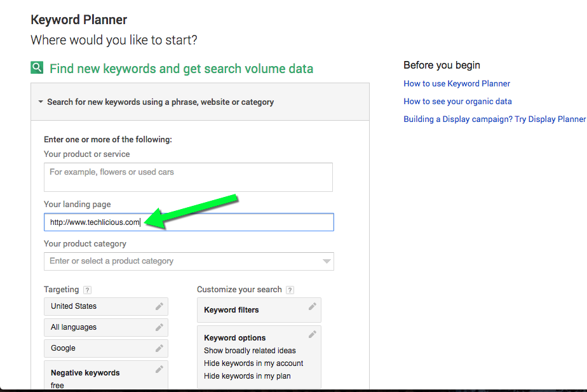The image size is (587, 392).
Task: Open the Keyword options panel
Action: pyautogui.click(x=259, y=357)
